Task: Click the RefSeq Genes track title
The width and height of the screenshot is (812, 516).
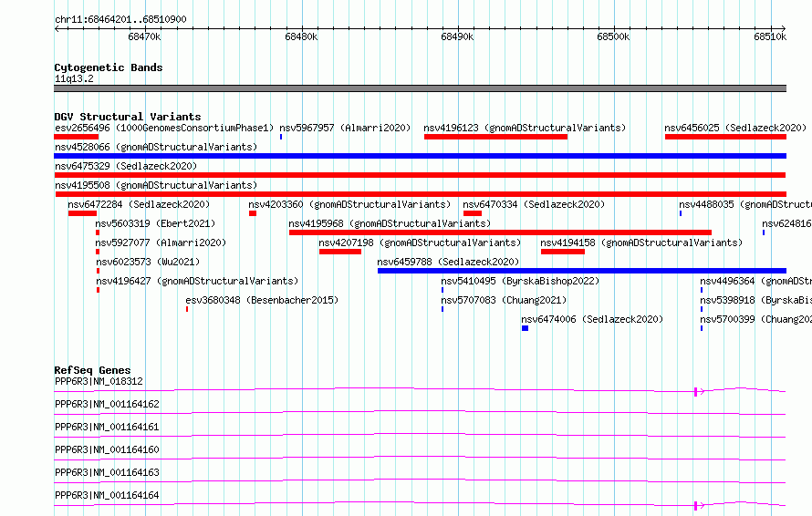Action: tap(92, 370)
